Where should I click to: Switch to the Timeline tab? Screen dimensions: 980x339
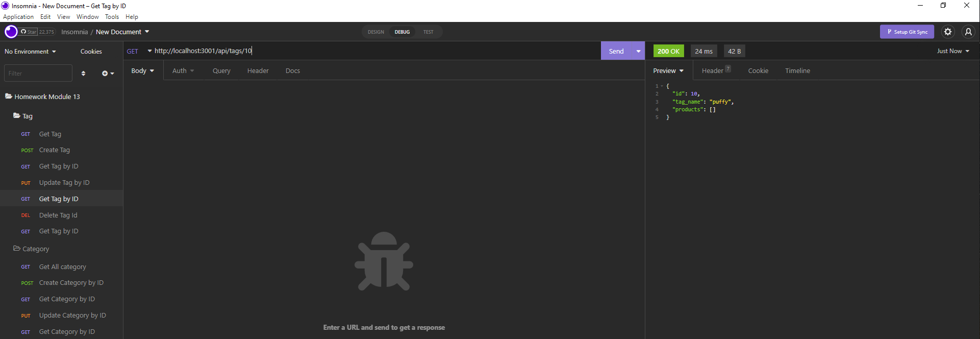(x=797, y=70)
